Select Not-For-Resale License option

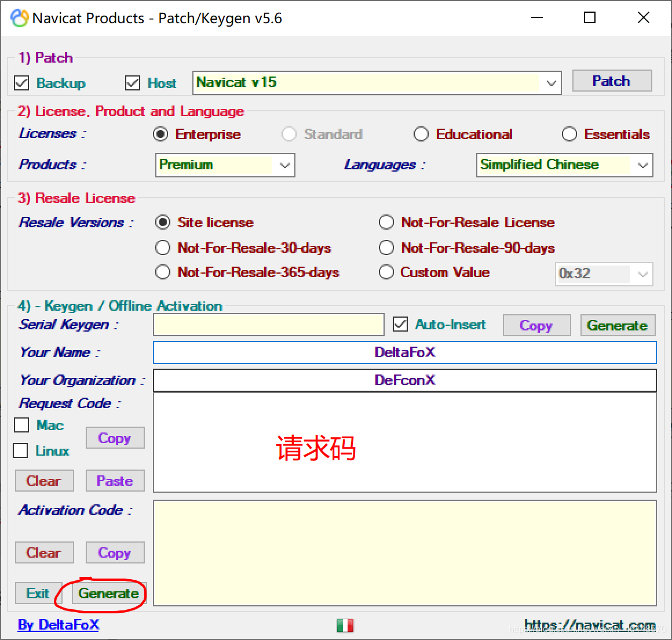386,222
